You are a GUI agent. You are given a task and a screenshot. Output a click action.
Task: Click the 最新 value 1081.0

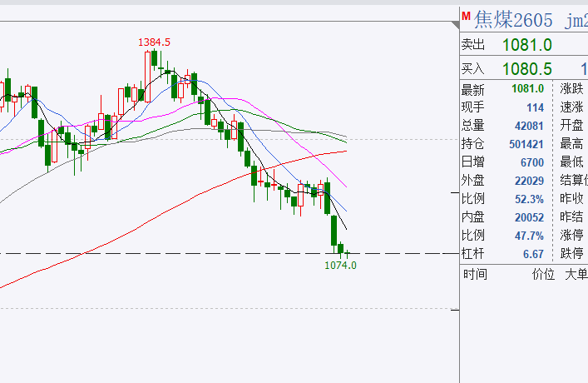pyautogui.click(x=527, y=88)
